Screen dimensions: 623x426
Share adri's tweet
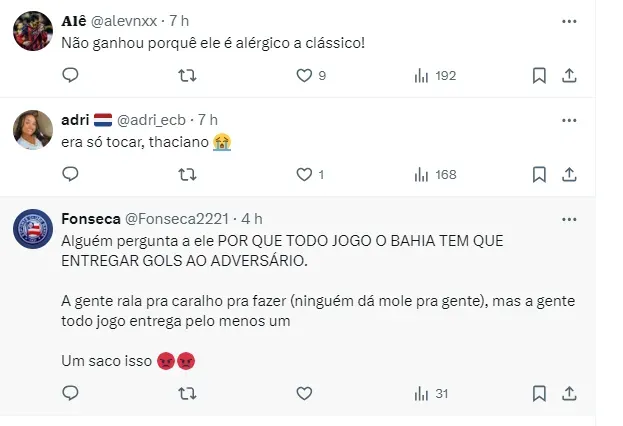pyautogui.click(x=569, y=174)
